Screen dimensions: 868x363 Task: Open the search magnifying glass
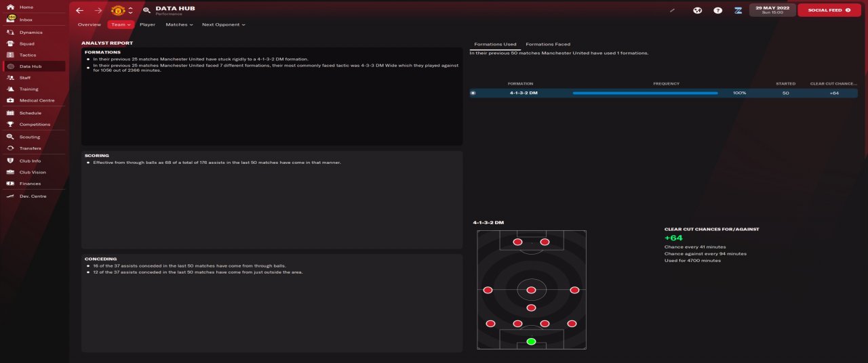146,10
